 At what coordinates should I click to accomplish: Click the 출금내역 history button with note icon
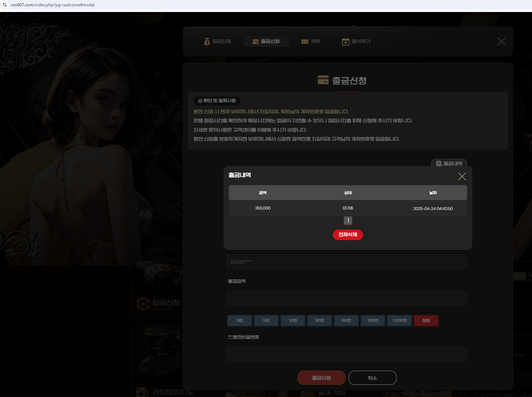coord(449,163)
